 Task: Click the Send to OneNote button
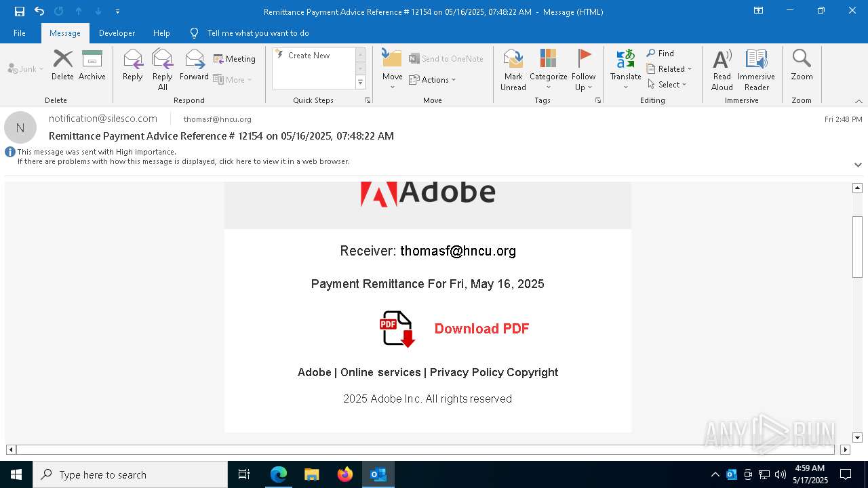coord(446,59)
